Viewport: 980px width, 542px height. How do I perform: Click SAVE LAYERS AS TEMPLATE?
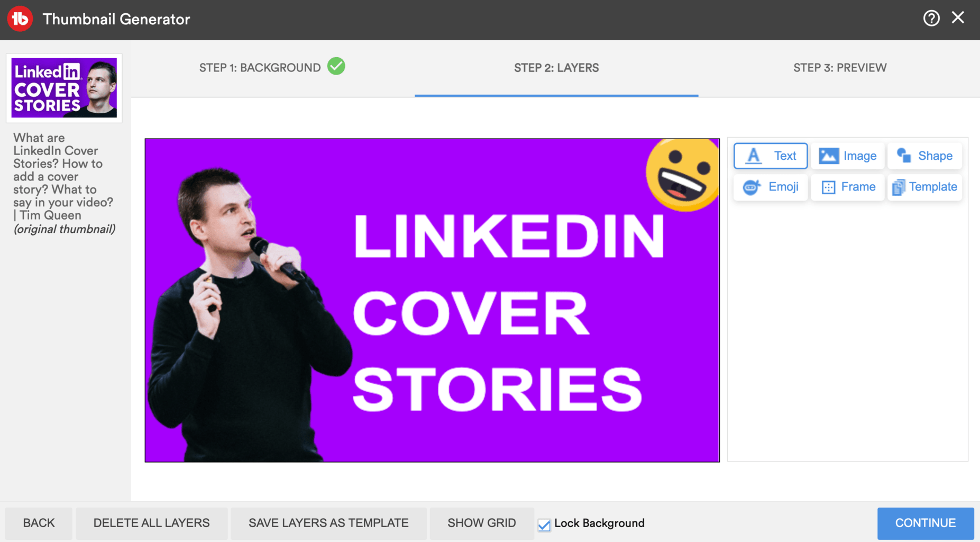coord(328,523)
